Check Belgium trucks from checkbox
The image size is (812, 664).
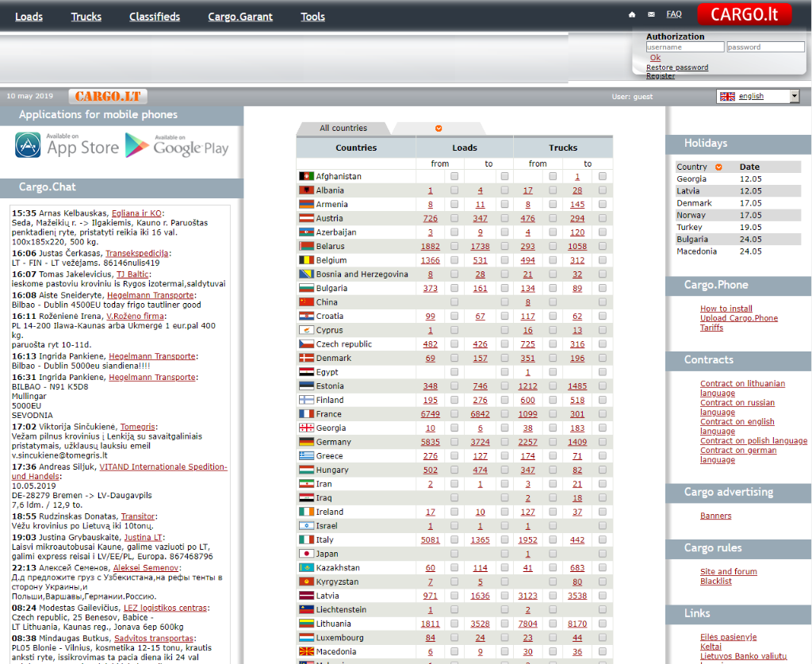tap(553, 260)
